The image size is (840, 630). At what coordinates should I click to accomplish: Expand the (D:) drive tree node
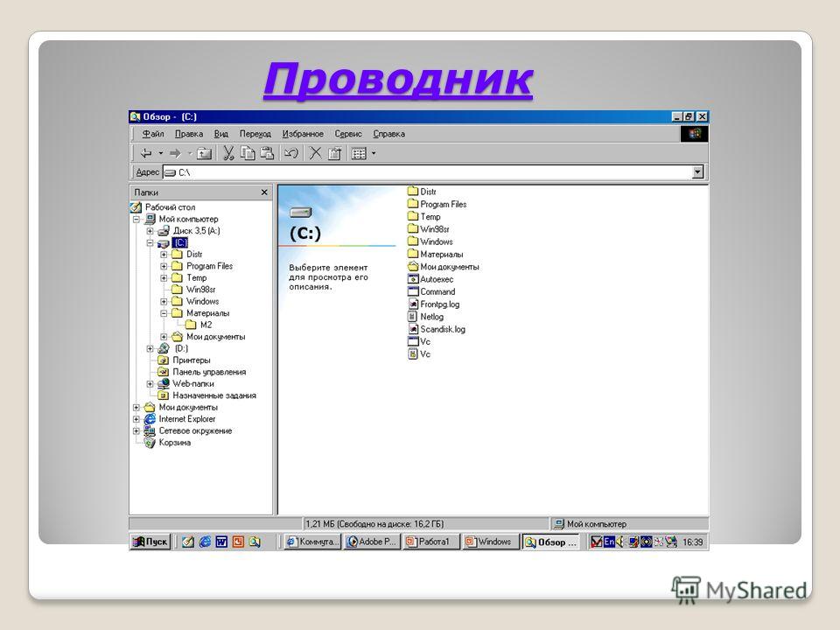[150, 349]
